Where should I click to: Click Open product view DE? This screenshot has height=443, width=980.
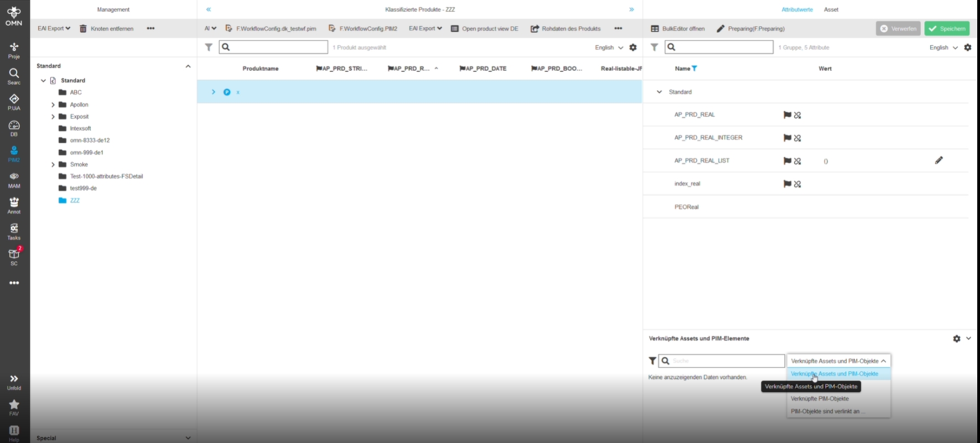tap(485, 28)
